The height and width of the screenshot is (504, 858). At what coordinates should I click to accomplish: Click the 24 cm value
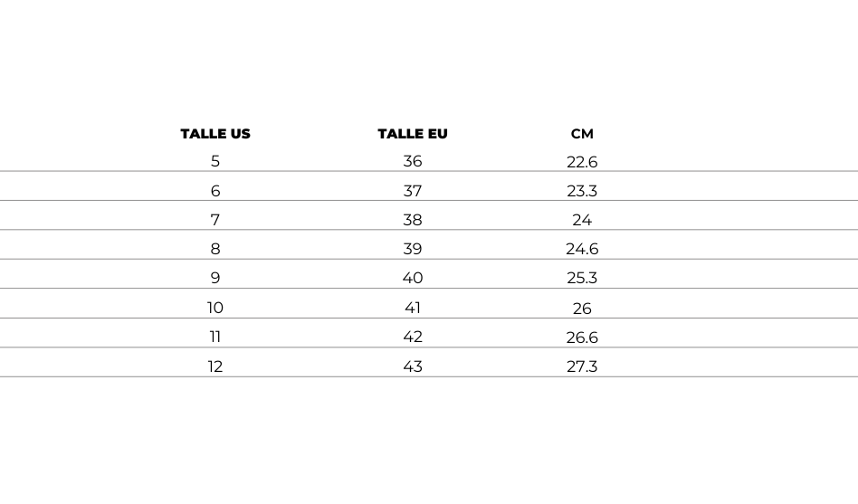pyautogui.click(x=582, y=220)
